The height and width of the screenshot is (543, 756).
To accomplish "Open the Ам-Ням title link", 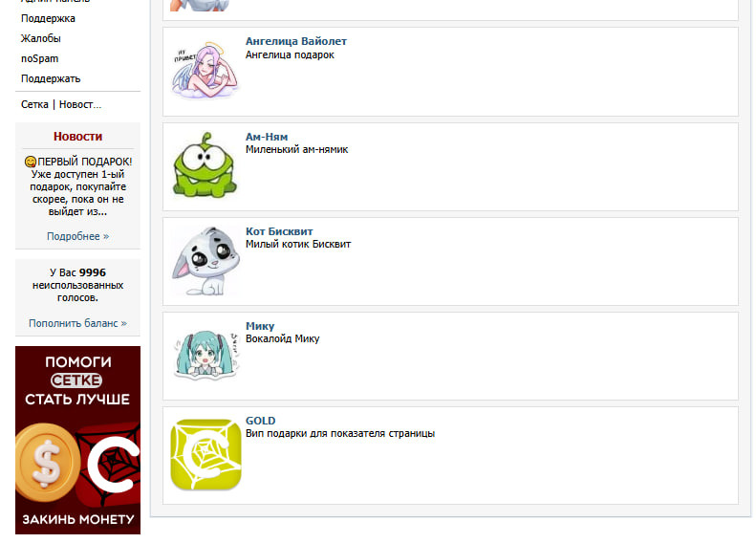I will (x=267, y=137).
